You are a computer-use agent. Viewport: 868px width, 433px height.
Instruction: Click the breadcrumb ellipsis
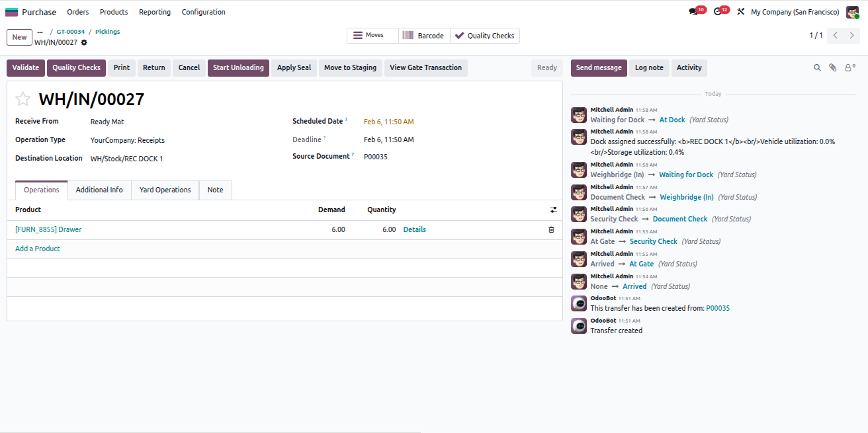click(x=40, y=32)
